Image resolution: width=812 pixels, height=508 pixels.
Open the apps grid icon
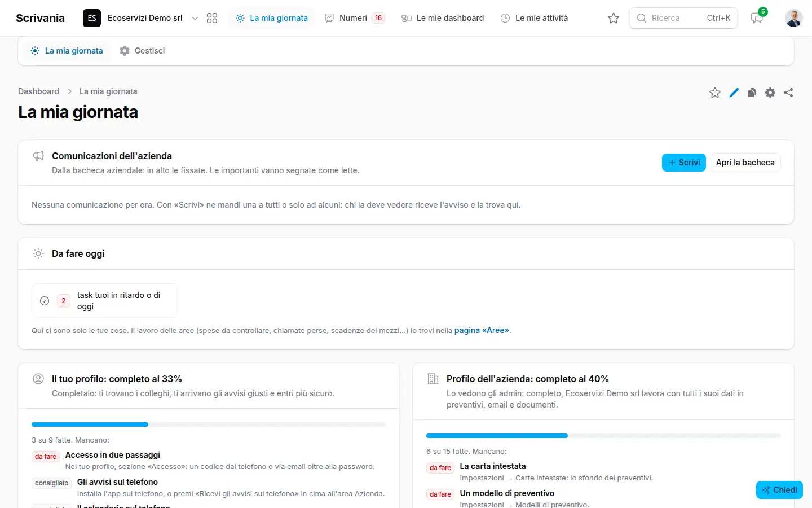coord(212,18)
